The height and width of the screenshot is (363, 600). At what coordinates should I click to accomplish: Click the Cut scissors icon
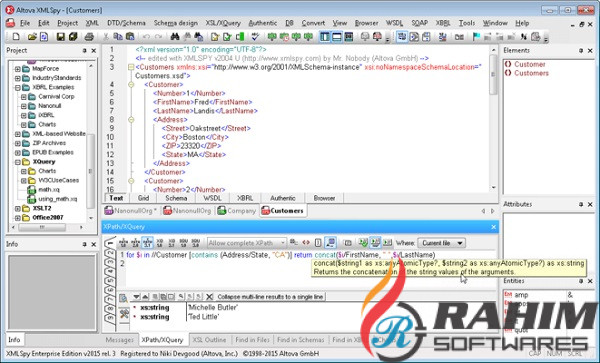[106, 37]
